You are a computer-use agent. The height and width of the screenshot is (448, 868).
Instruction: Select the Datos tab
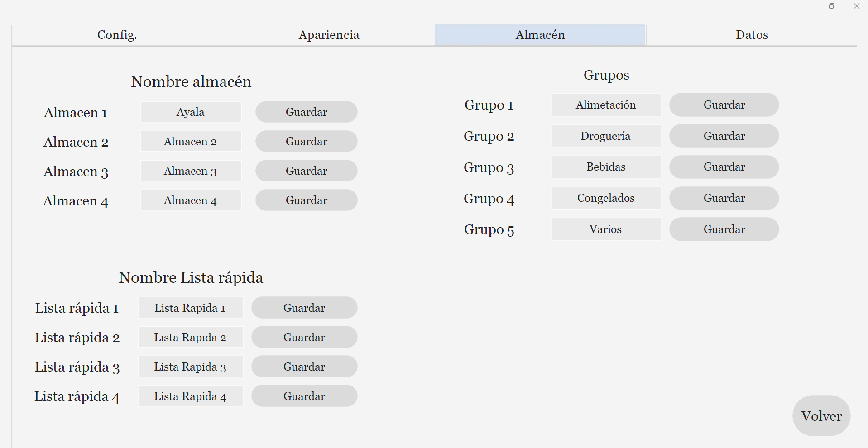pyautogui.click(x=752, y=35)
